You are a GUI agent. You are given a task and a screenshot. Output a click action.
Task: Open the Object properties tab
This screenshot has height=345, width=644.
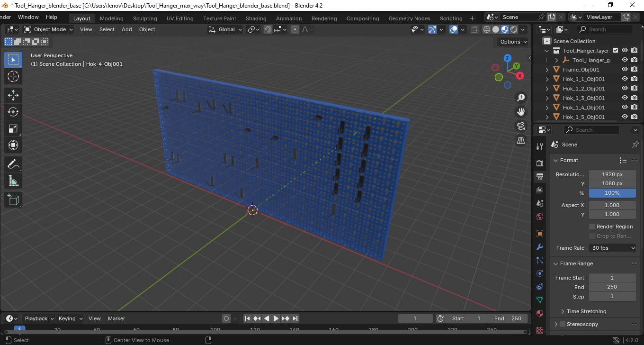[539, 234]
